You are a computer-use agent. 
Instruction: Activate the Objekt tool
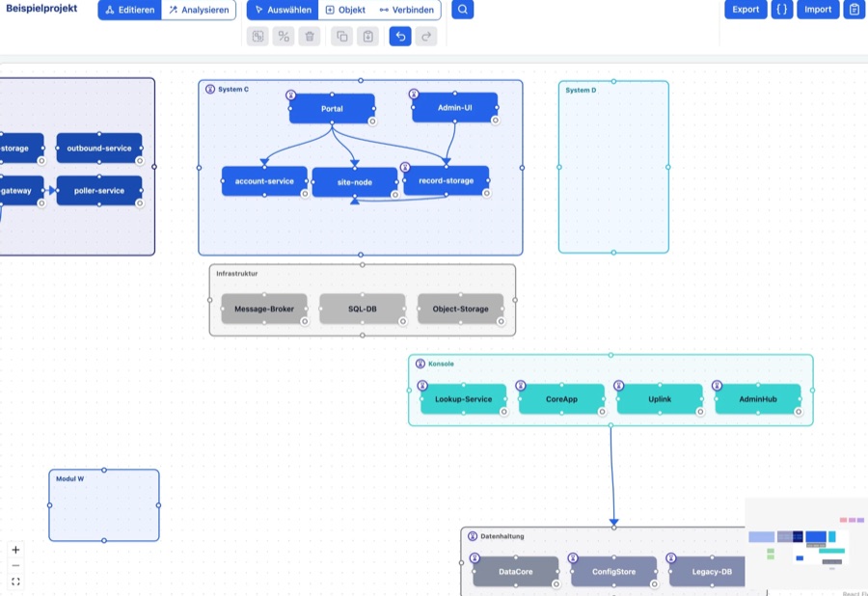point(345,10)
